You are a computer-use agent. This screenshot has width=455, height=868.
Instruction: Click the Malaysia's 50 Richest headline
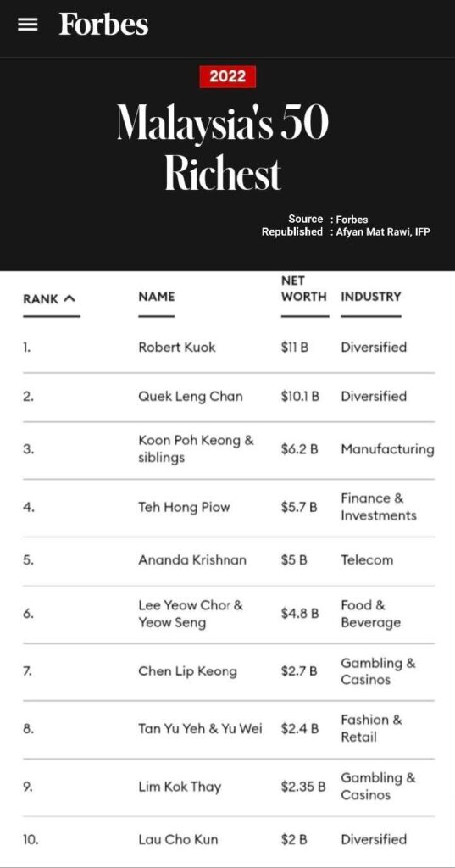tap(223, 147)
